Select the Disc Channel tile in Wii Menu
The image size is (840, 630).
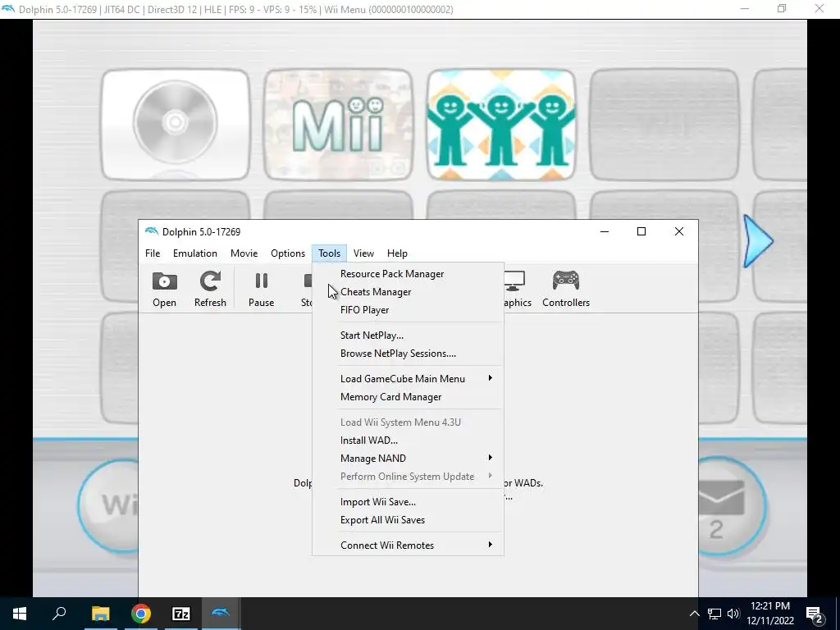(x=176, y=125)
